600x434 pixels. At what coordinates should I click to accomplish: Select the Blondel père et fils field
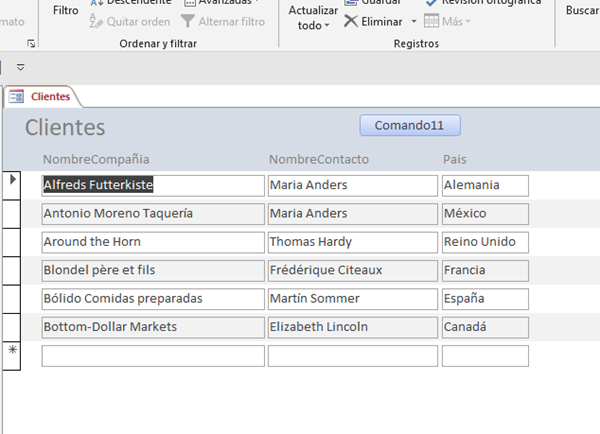click(x=153, y=271)
